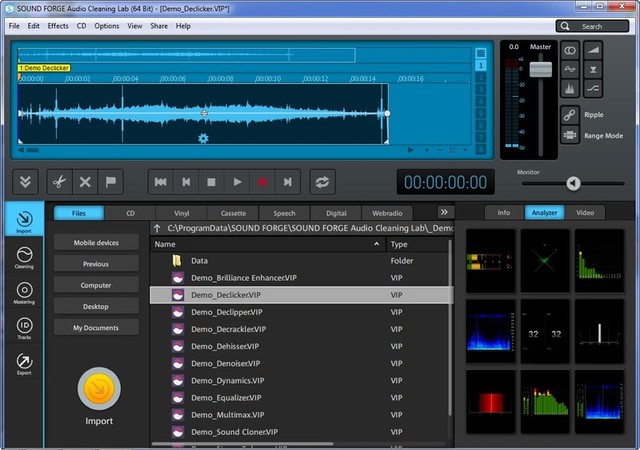Open the Mastering section in sidebar

(24, 295)
